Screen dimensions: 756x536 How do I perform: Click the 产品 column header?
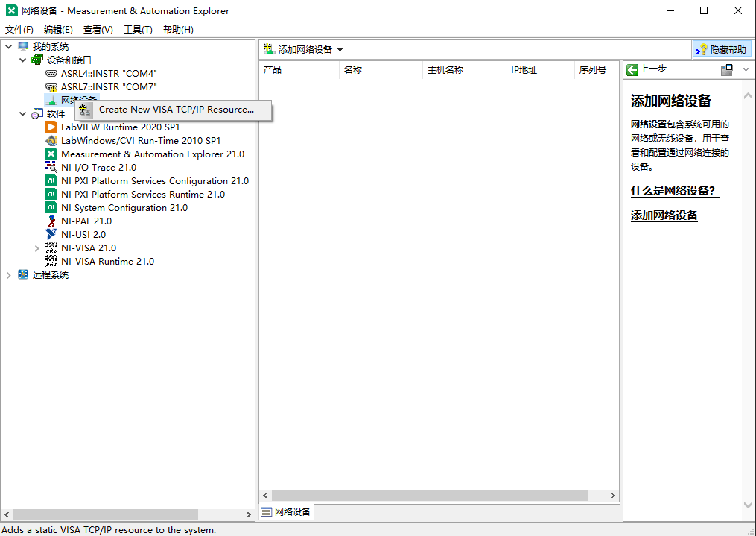pos(299,70)
